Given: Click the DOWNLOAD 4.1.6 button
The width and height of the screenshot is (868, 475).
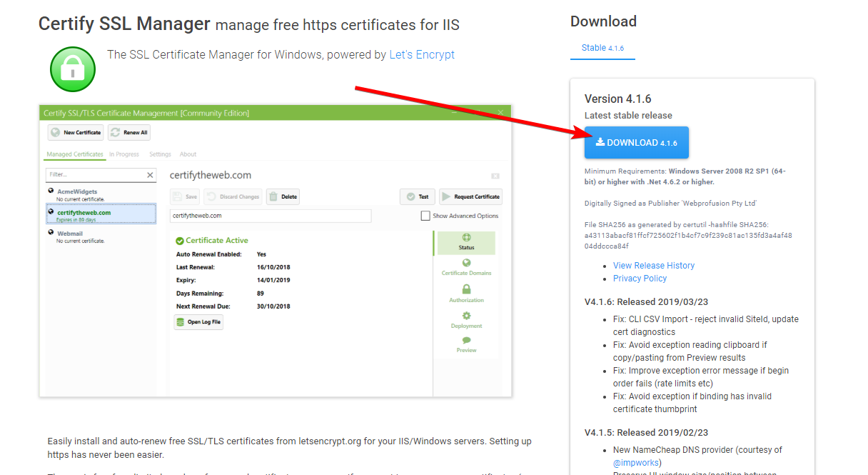Looking at the screenshot, I should click(x=636, y=142).
